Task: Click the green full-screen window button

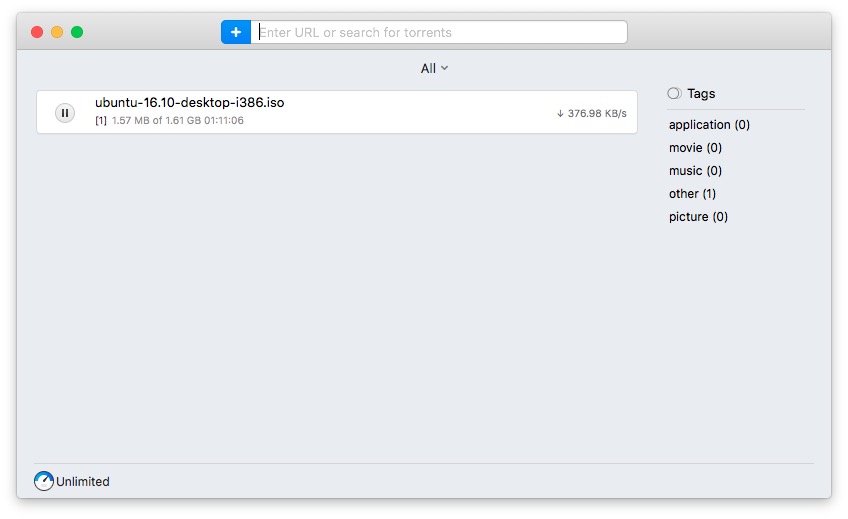Action: pyautogui.click(x=77, y=32)
